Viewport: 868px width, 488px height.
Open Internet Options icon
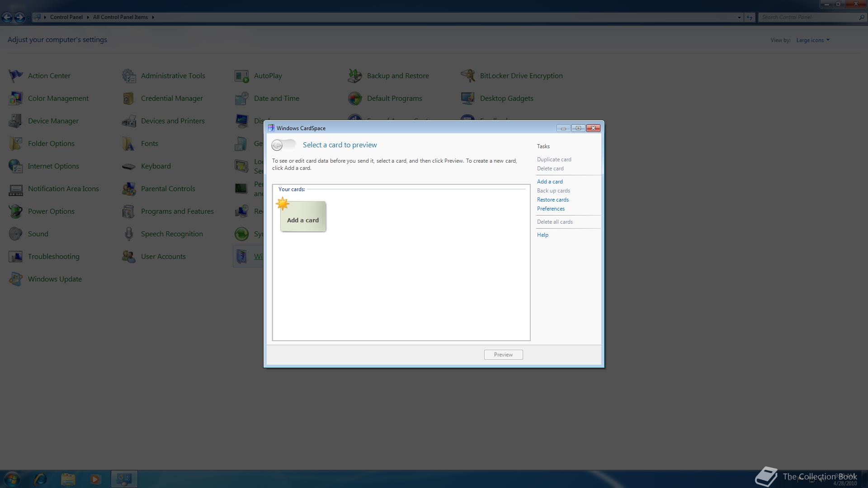point(16,166)
